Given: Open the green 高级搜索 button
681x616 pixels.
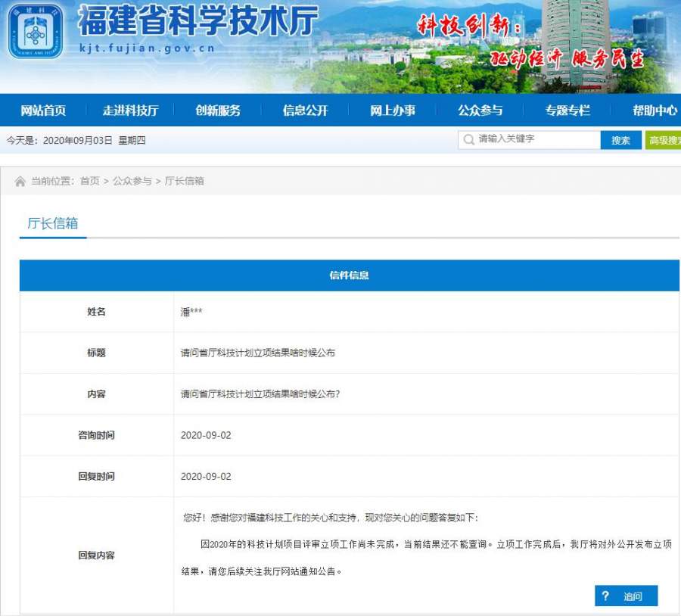Looking at the screenshot, I should tap(663, 141).
